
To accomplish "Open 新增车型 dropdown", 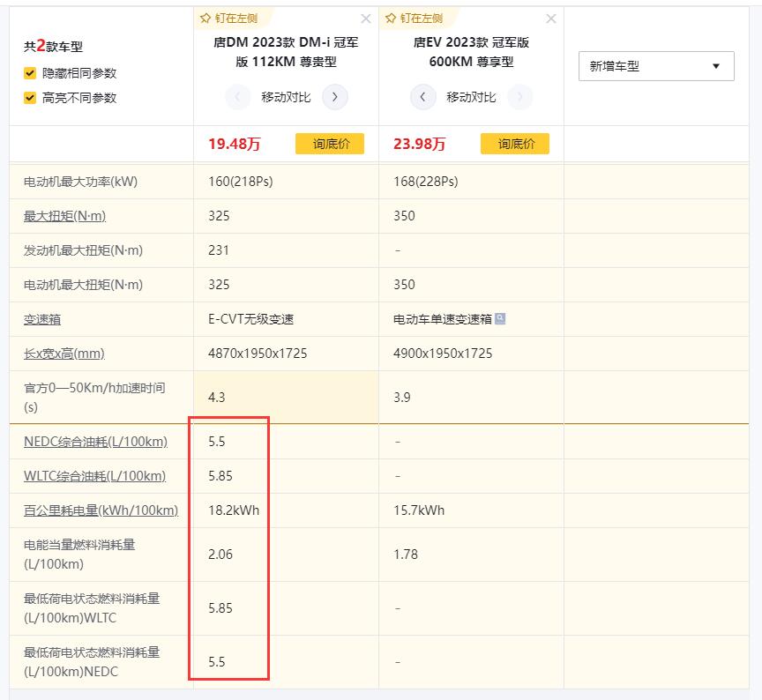I will [x=656, y=66].
